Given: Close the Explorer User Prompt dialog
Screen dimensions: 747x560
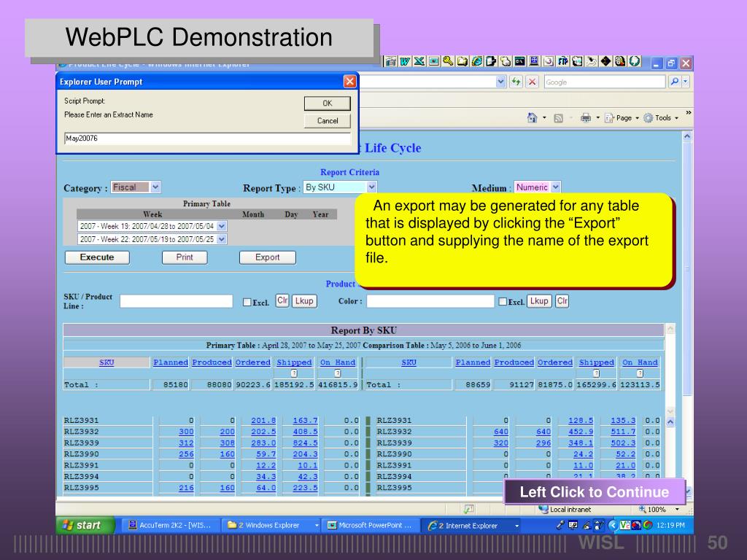Looking at the screenshot, I should click(x=349, y=82).
